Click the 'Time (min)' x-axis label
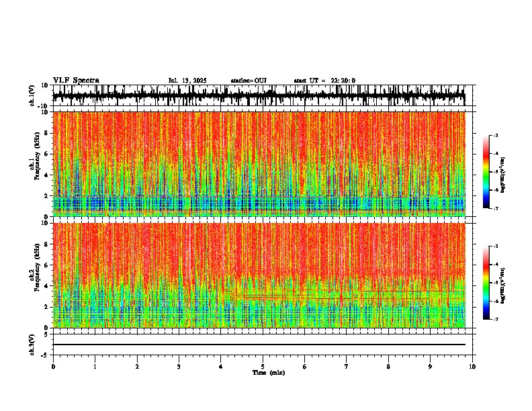The width and height of the screenshot is (532, 411). coord(269,373)
